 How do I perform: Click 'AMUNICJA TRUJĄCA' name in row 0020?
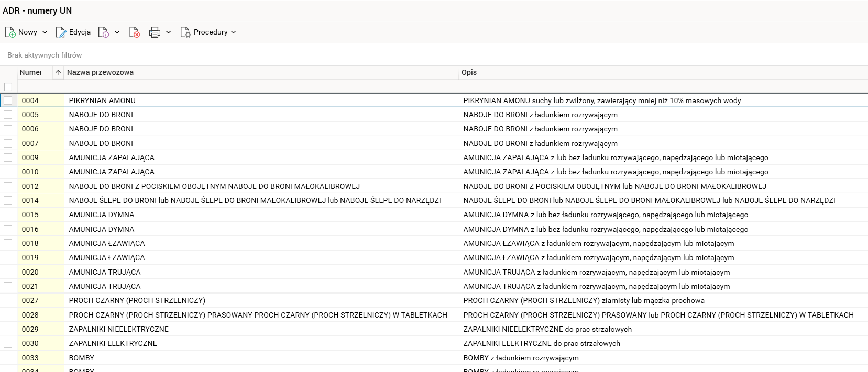[x=105, y=272]
